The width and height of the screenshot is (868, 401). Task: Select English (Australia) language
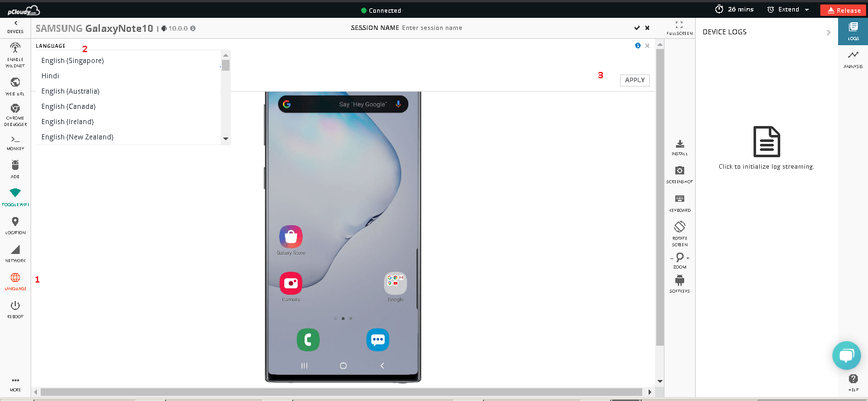tap(128, 91)
